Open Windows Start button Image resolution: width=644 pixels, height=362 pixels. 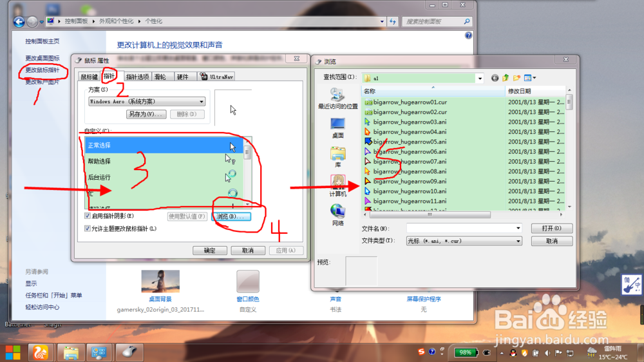[x=13, y=352]
